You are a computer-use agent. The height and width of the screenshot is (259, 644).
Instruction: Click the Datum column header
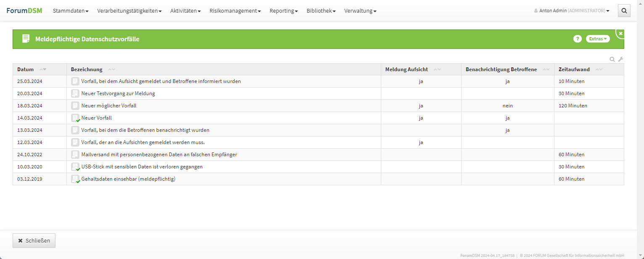pos(40,69)
